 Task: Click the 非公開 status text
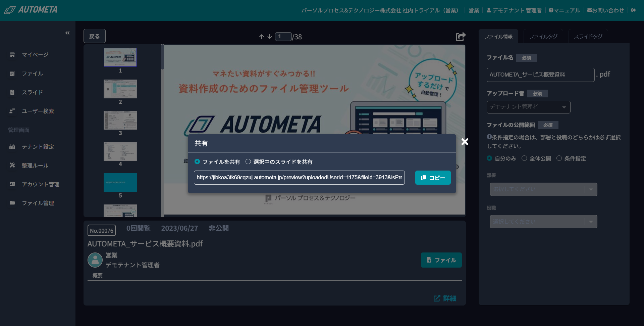219,228
